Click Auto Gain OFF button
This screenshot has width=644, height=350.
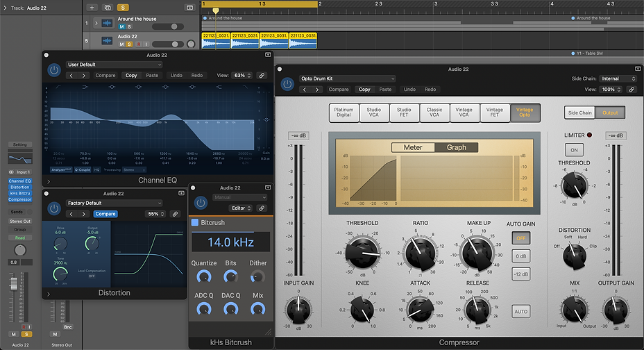(x=520, y=238)
